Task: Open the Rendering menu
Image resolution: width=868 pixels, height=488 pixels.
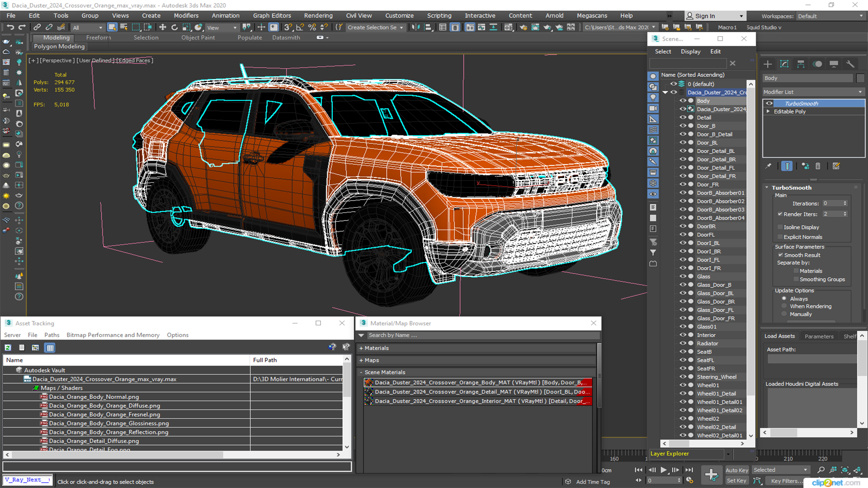Action: 318,15
